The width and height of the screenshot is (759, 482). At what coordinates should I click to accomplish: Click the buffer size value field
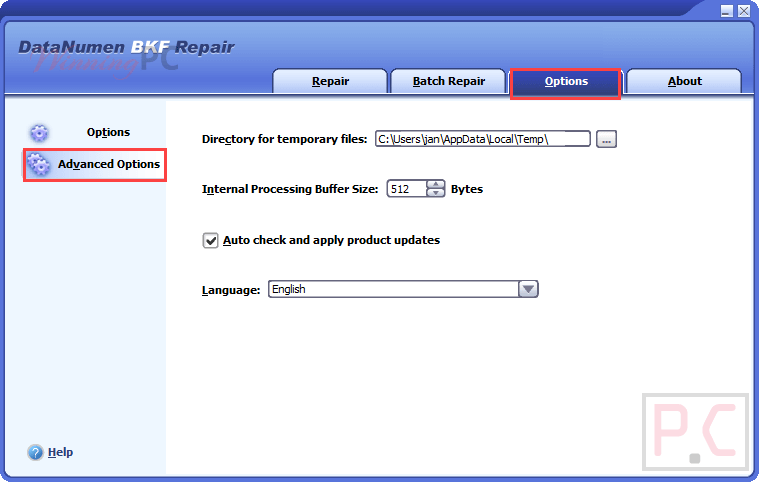407,189
